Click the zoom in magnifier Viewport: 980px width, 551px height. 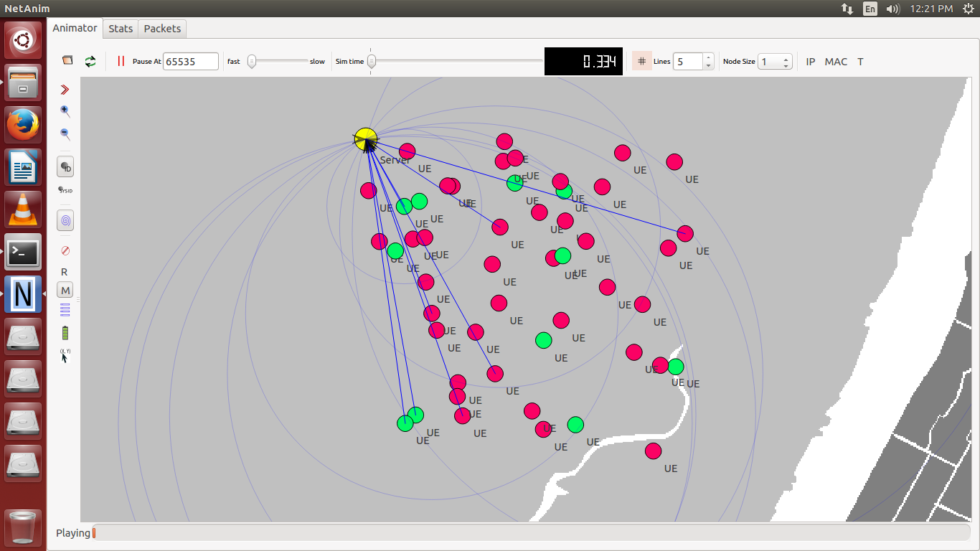coord(65,111)
